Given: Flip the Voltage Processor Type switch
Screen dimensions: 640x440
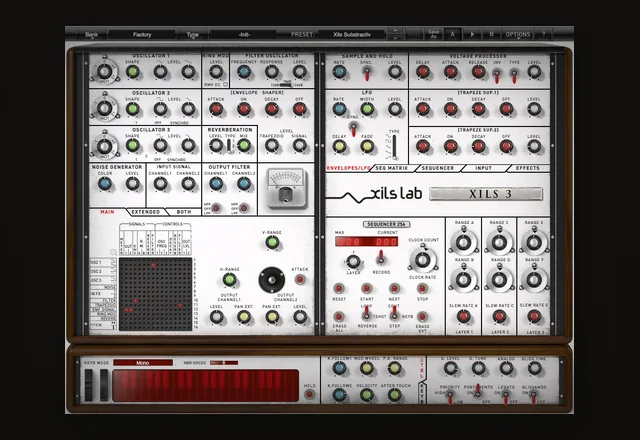Looking at the screenshot, I should 514,75.
